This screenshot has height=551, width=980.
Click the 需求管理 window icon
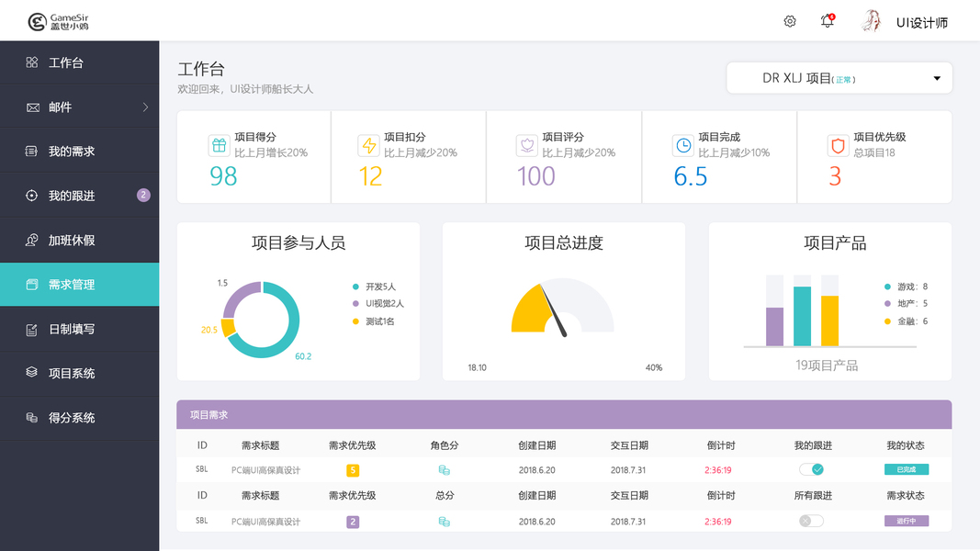32,285
